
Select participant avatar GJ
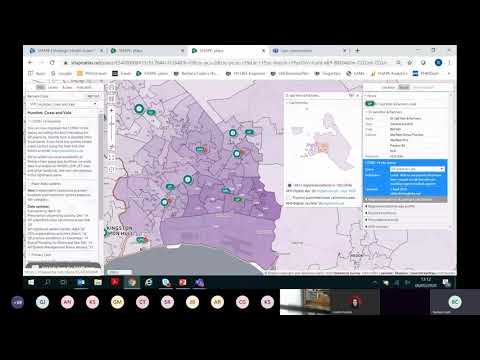point(42,302)
